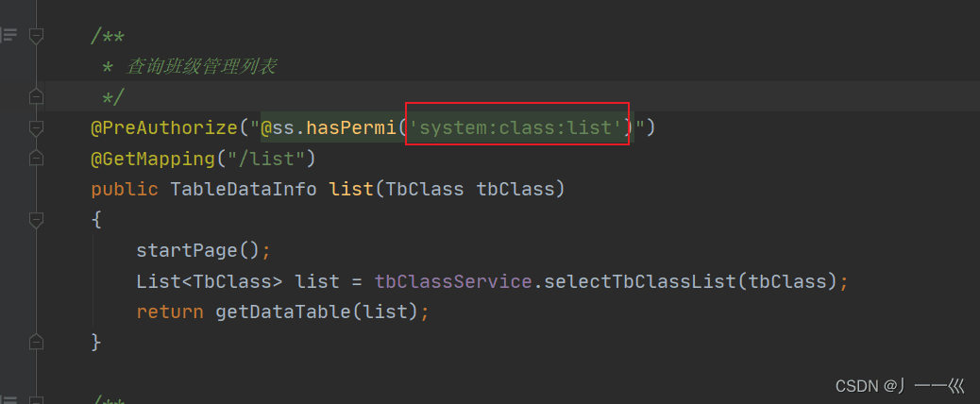Click the "/list" mapping path string
The image size is (980, 404).
(x=266, y=159)
